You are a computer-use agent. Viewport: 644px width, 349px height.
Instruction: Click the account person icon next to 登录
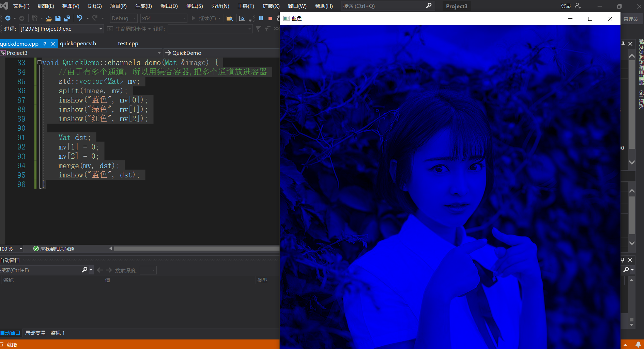click(578, 6)
